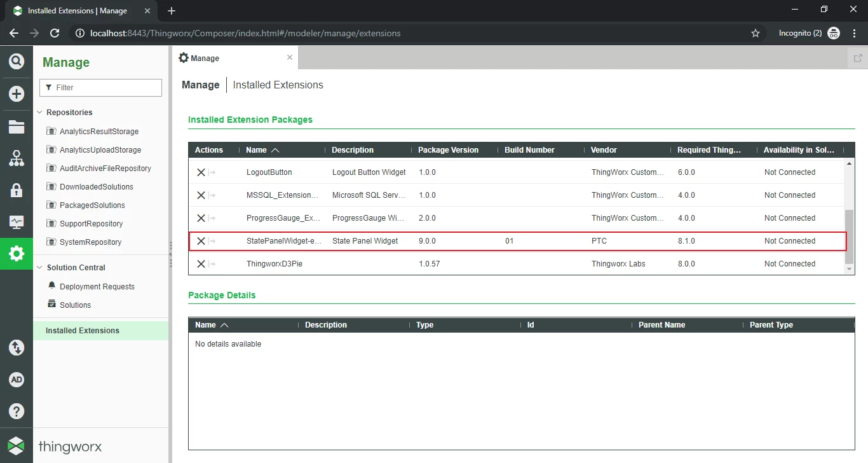
Task: Select the Manage gear icon in sidebar
Action: 17,254
